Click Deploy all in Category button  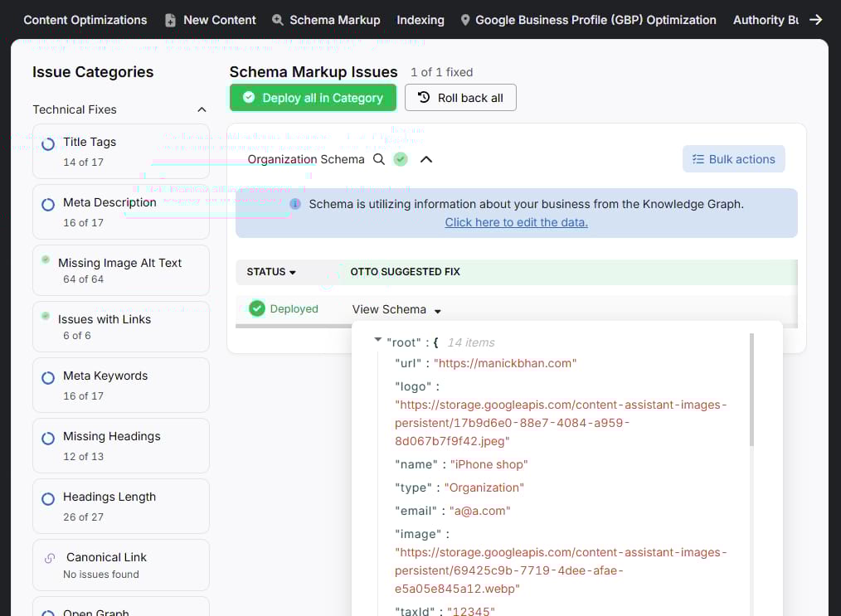(313, 98)
